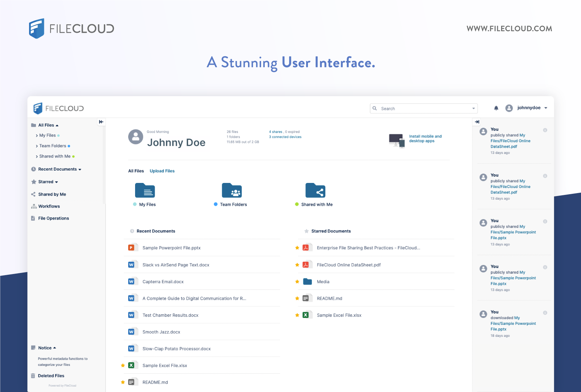Screen dimensions: 581x392
Task: Open File Operations in the sidebar
Action: [53, 218]
